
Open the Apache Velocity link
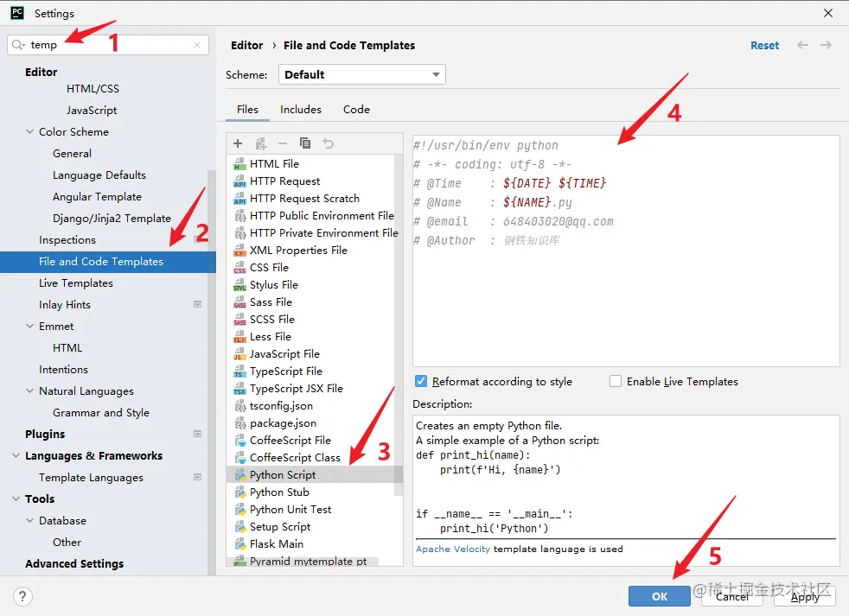pos(453,549)
